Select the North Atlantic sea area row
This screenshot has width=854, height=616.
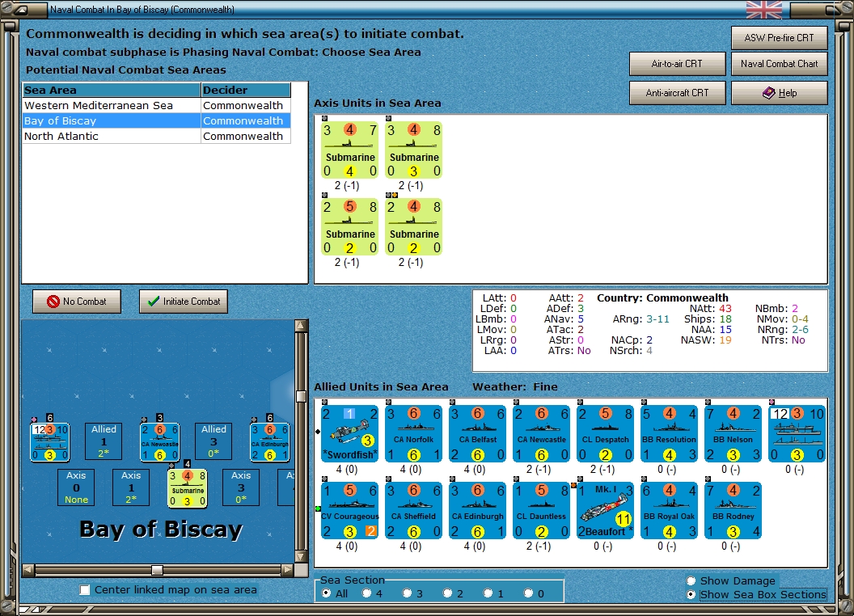[x=156, y=136]
